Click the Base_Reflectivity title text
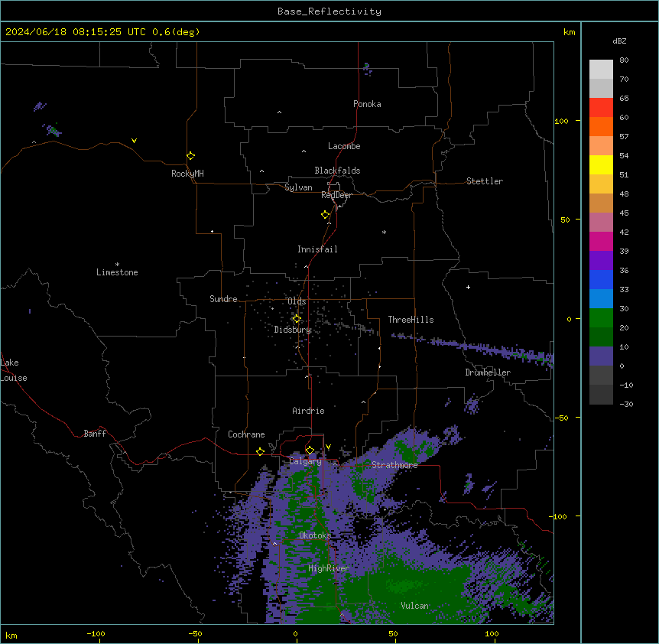This screenshot has width=659, height=644. pos(329,11)
